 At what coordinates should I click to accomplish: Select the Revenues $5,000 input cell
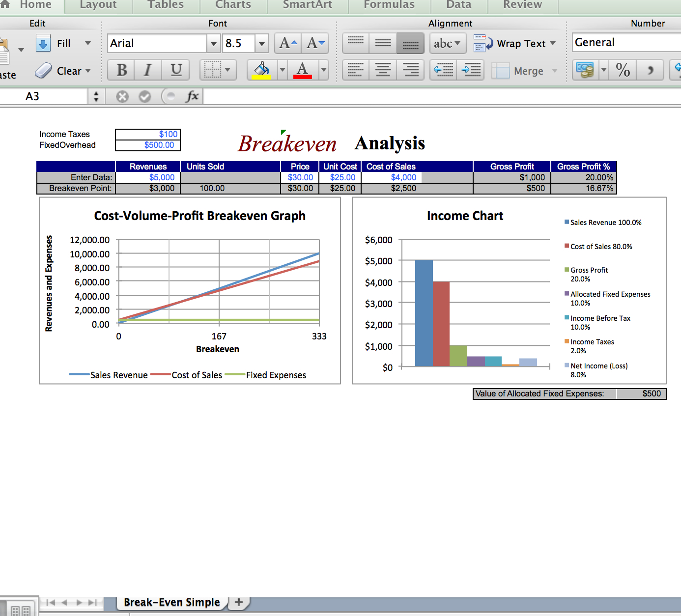(x=148, y=177)
